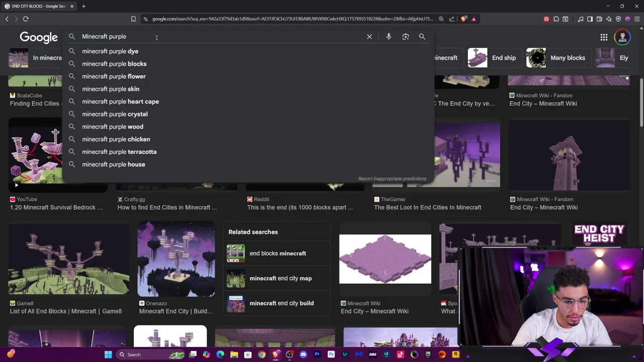Image resolution: width=644 pixels, height=362 pixels.
Task: Click into the Minecraft purple search field
Action: click(x=221, y=37)
